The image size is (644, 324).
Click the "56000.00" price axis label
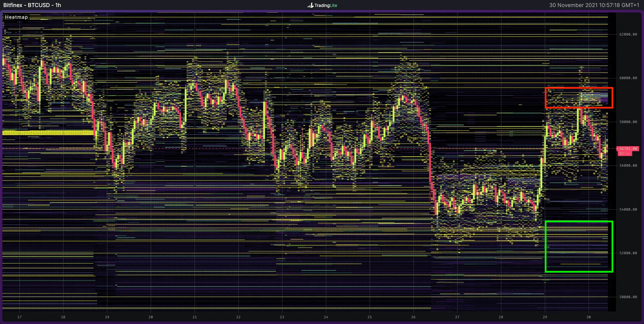click(x=628, y=165)
